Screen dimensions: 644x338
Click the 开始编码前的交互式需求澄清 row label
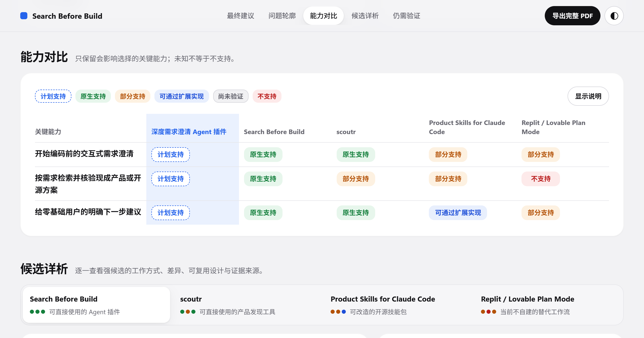(84, 154)
